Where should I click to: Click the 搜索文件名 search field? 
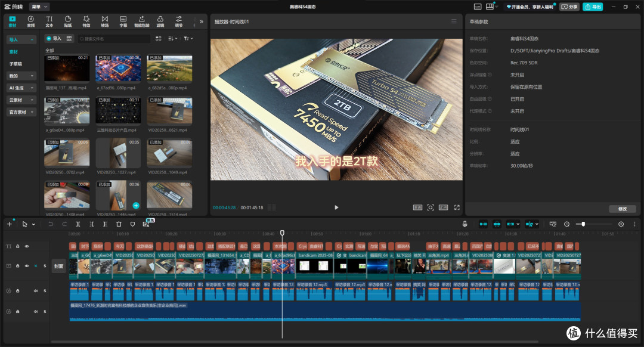click(x=114, y=39)
